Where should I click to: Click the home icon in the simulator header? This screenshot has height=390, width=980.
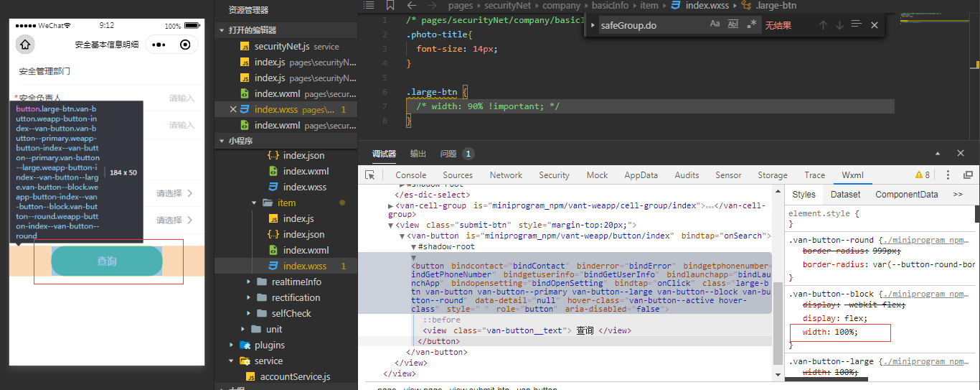25,45
